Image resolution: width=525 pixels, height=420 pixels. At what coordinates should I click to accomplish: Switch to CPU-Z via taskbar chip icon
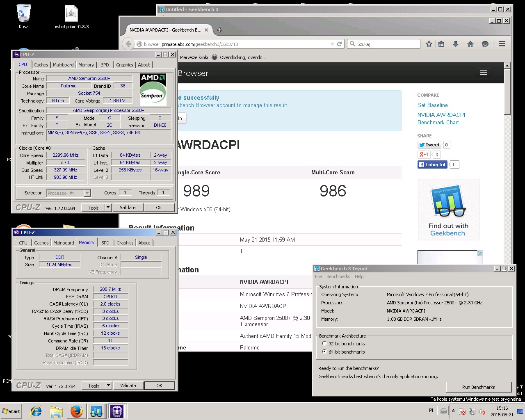coord(117,411)
